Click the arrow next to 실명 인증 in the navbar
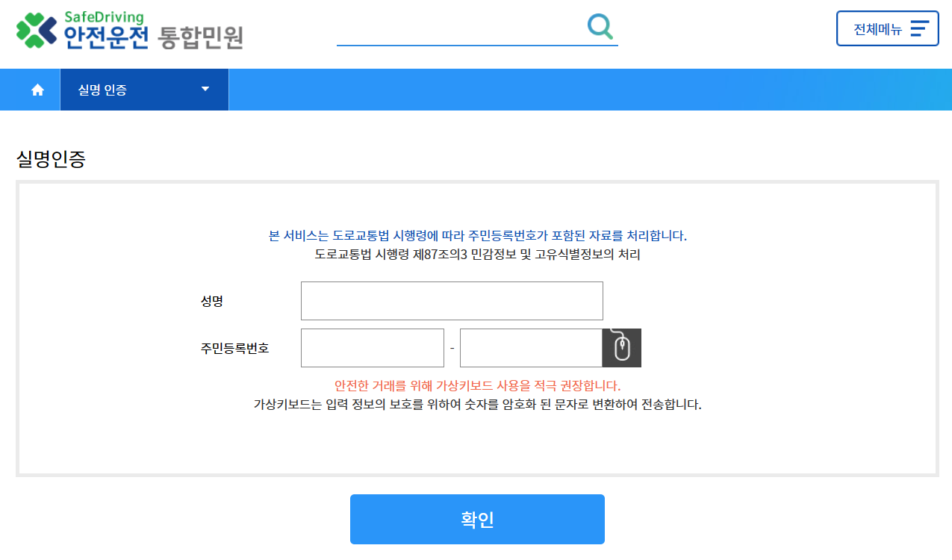This screenshot has height=560, width=952. (205, 90)
